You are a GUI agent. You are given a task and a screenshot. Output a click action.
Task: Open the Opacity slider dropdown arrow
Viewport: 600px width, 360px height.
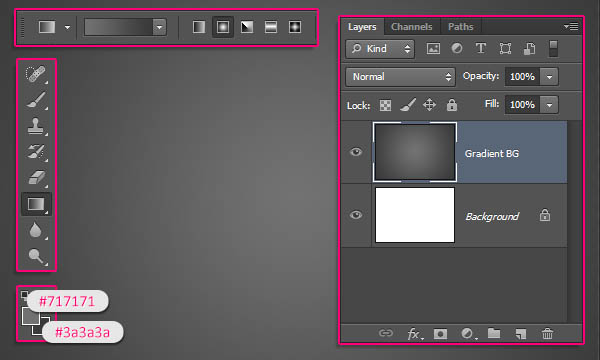coord(549,77)
